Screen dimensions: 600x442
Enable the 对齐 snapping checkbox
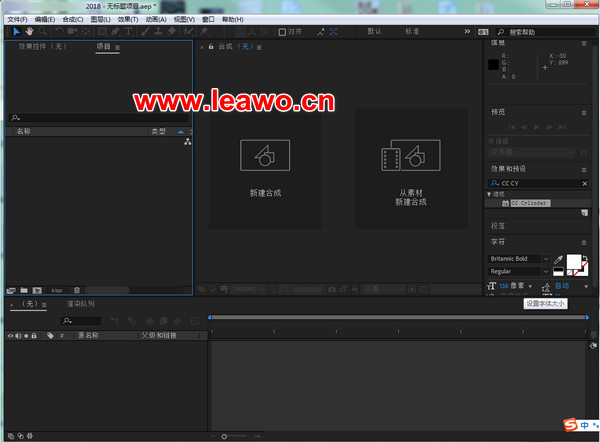tap(282, 32)
